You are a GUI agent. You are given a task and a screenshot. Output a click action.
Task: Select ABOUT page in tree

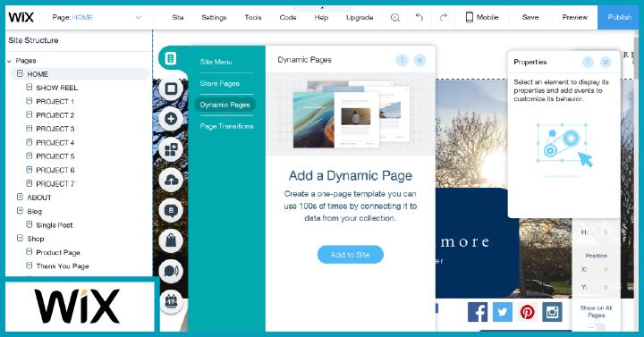pyautogui.click(x=39, y=198)
